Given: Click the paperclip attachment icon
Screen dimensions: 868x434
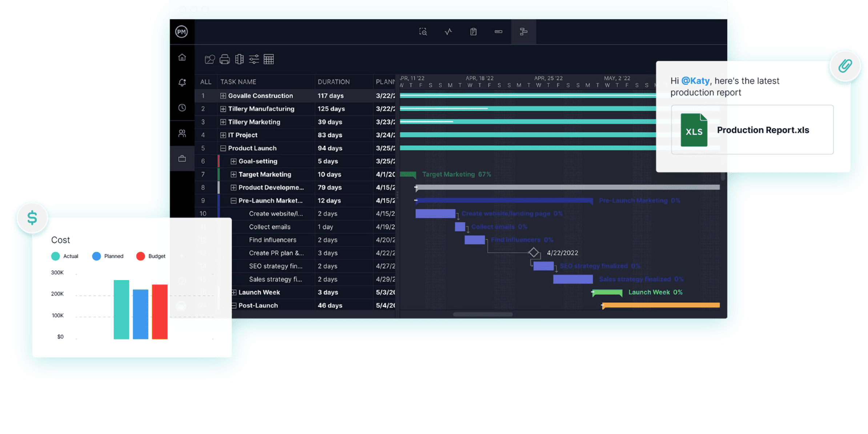Looking at the screenshot, I should click(845, 66).
